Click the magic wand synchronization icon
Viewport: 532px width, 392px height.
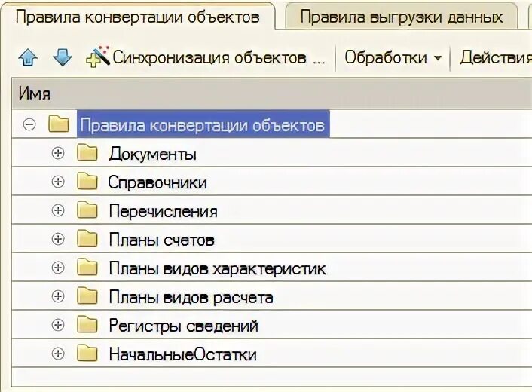pos(98,57)
